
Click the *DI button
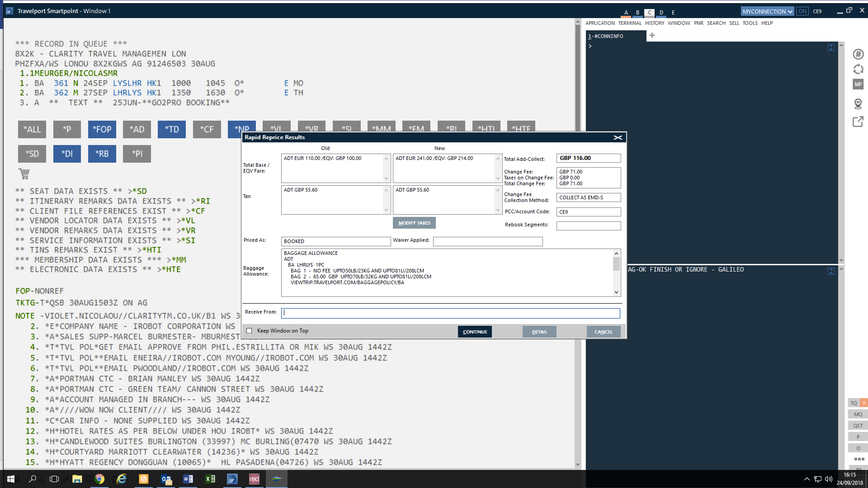point(67,154)
